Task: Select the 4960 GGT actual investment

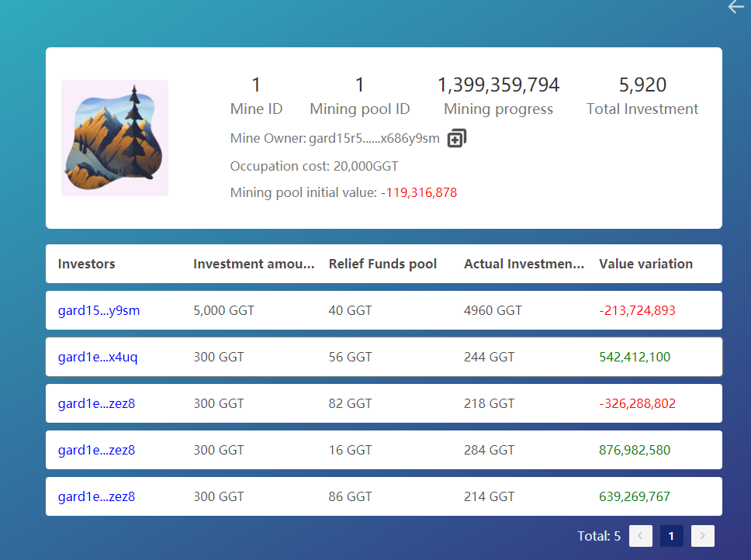Action: point(493,310)
